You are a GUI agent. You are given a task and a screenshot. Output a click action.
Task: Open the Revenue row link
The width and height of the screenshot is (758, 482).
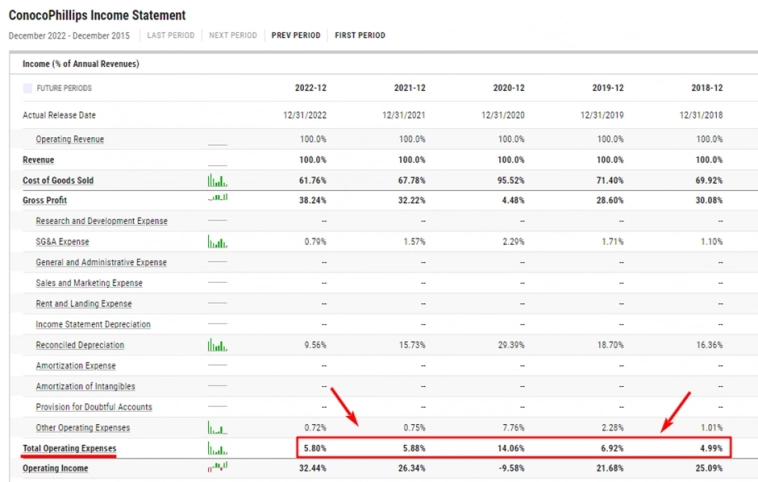pyautogui.click(x=39, y=160)
